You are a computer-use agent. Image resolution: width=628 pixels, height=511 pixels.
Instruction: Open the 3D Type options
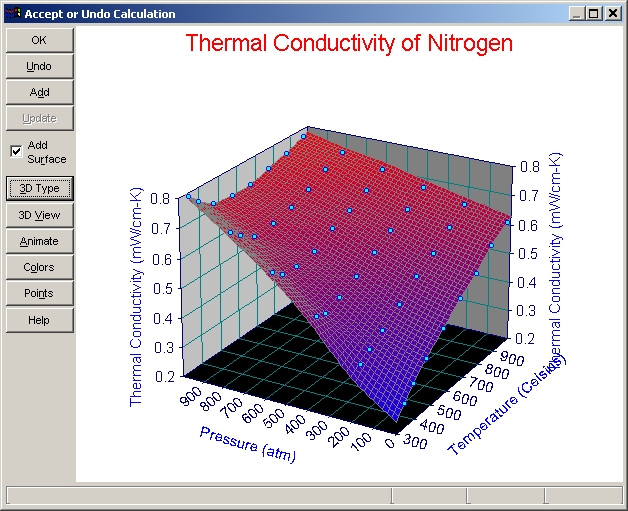[39, 188]
